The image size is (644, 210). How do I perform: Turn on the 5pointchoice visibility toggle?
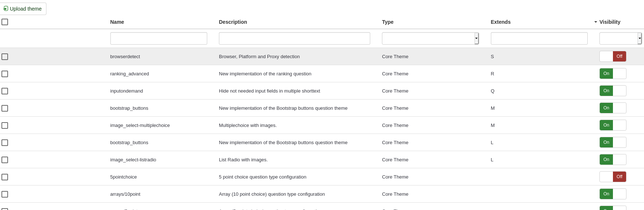[613, 177]
